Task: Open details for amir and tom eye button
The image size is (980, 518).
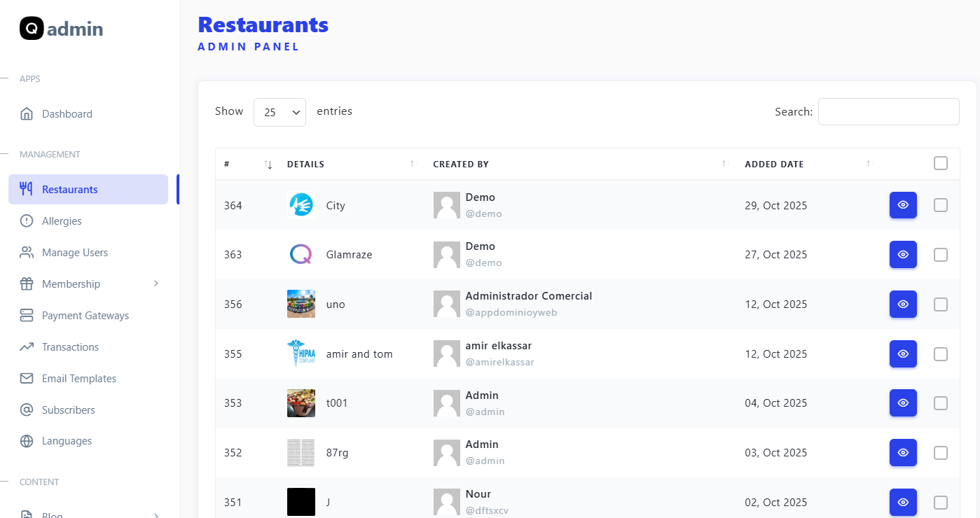Action: tap(903, 353)
